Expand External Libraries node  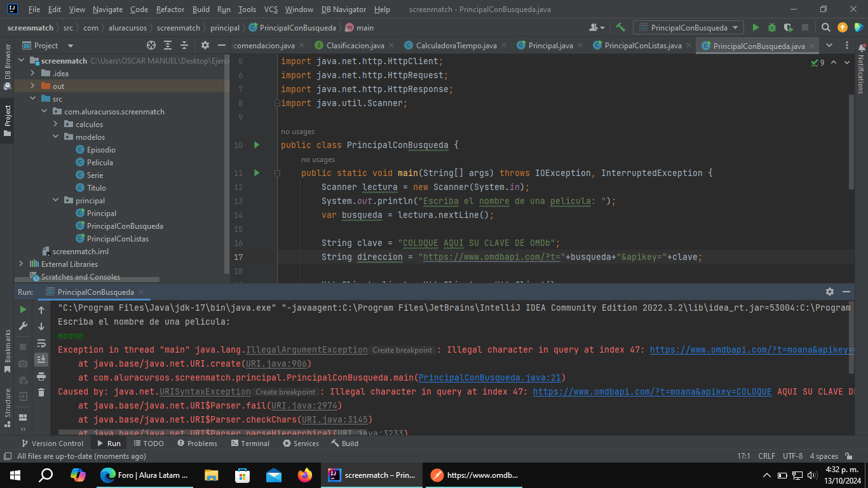[x=21, y=264]
